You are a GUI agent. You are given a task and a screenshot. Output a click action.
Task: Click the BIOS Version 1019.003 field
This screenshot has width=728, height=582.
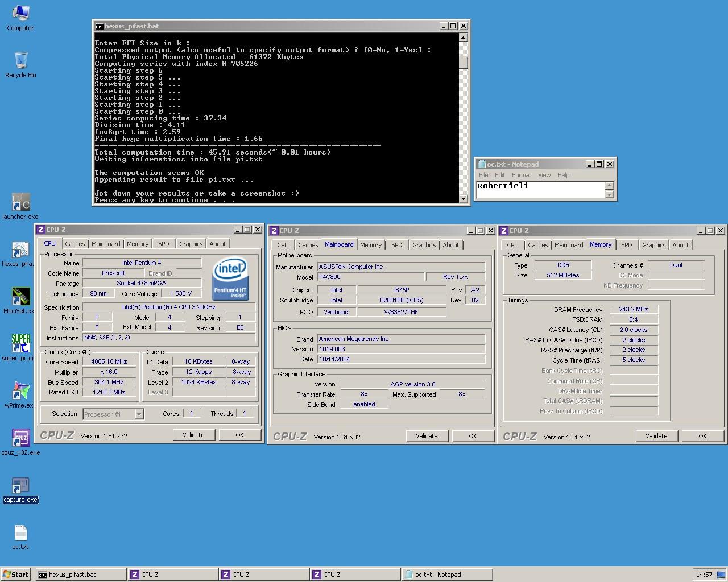click(401, 349)
